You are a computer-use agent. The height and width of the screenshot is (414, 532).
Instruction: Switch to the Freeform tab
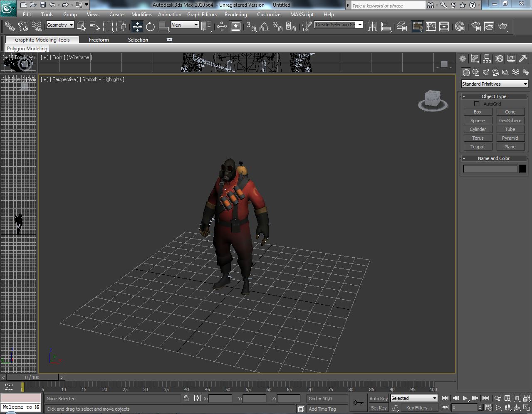tap(99, 40)
